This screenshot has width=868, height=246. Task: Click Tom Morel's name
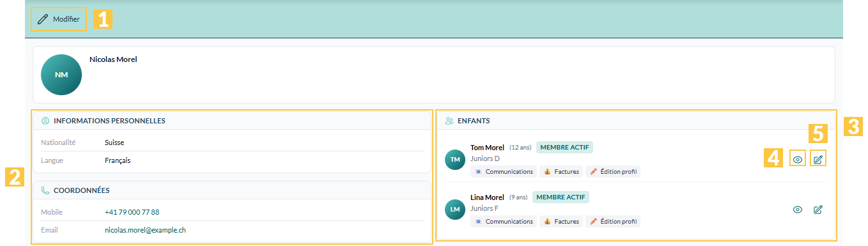(487, 148)
